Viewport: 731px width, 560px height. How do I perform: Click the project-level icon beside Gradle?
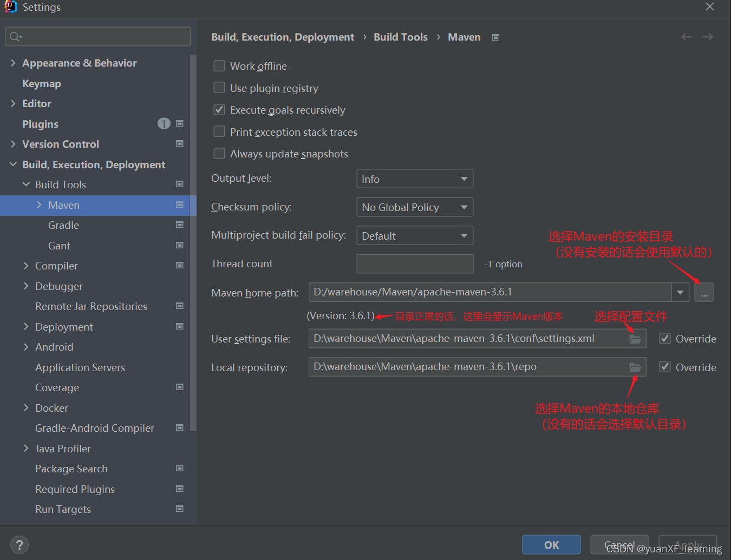point(180,225)
